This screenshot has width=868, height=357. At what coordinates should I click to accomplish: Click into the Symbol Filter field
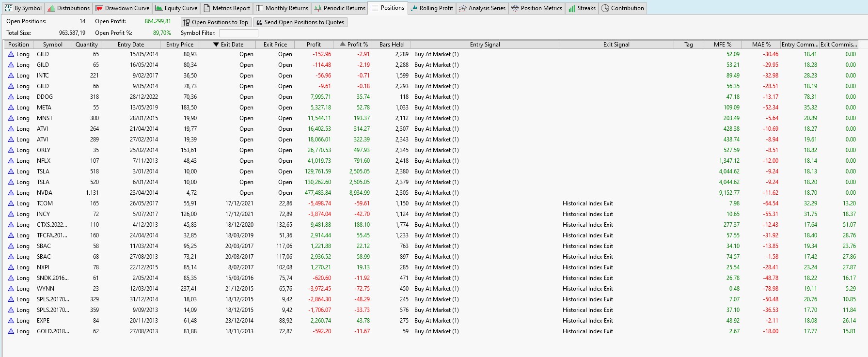click(x=238, y=33)
